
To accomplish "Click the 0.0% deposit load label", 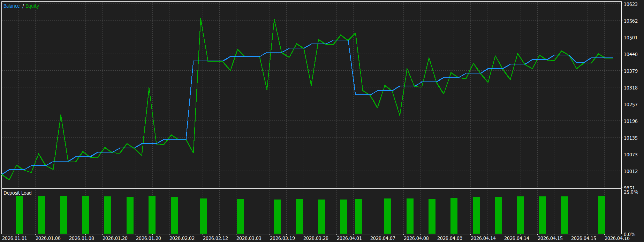I will point(630,234).
